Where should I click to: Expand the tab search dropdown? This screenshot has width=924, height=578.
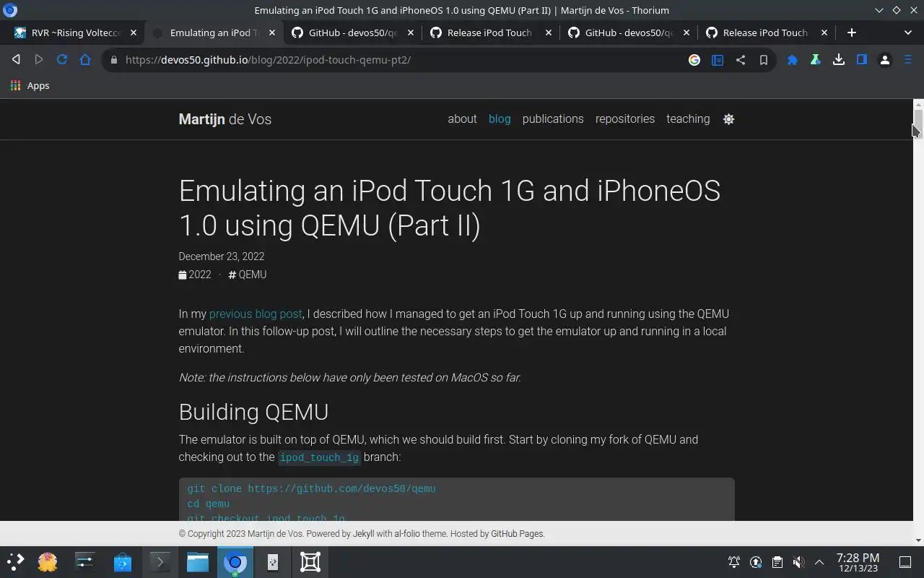(x=908, y=33)
